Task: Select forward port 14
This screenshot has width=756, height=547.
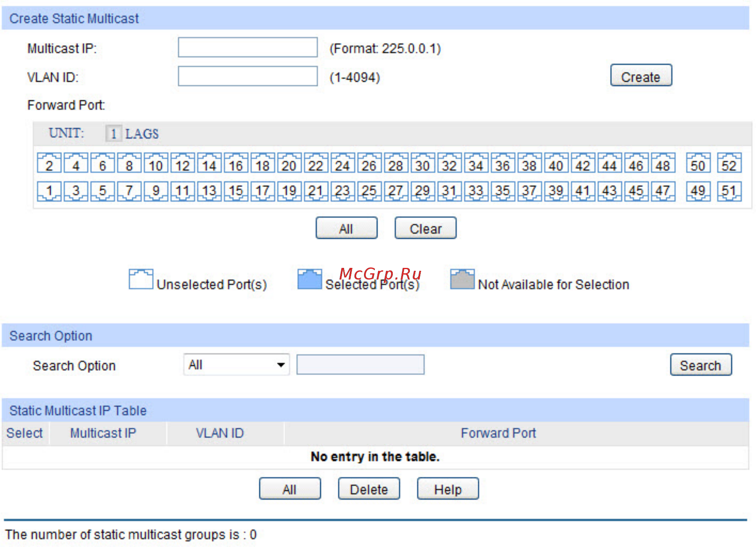Action: point(209,163)
